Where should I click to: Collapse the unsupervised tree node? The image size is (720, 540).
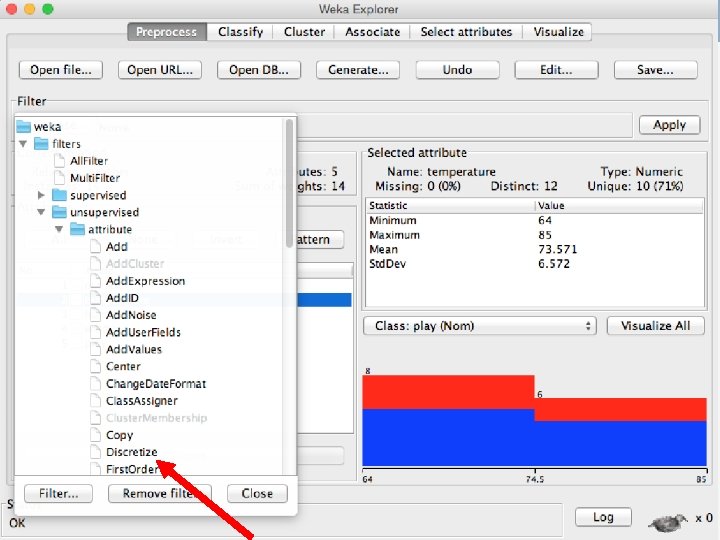coord(41,212)
